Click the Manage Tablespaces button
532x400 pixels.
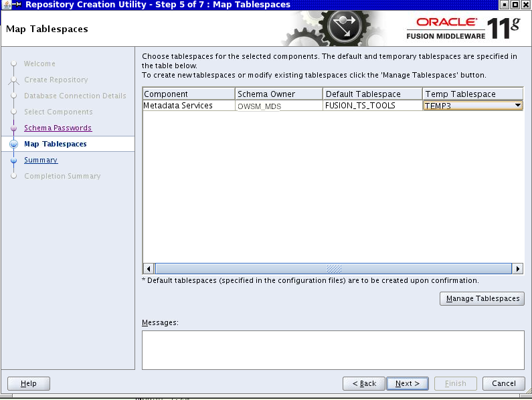482,298
